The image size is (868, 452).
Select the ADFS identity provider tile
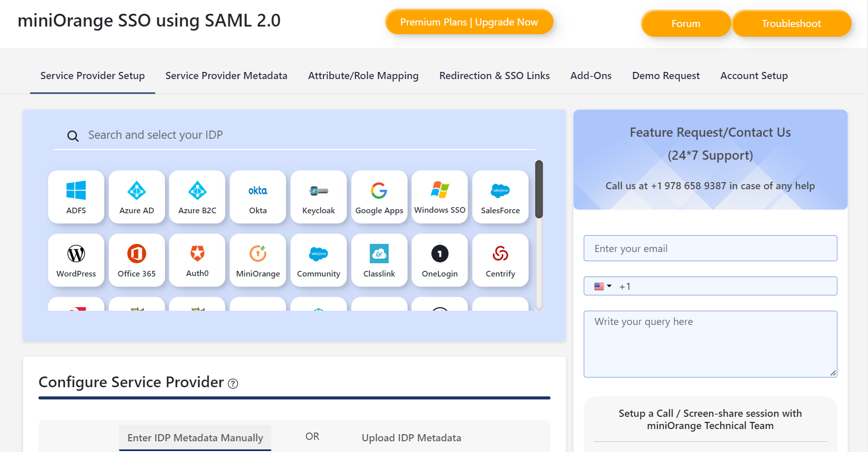[x=76, y=197]
